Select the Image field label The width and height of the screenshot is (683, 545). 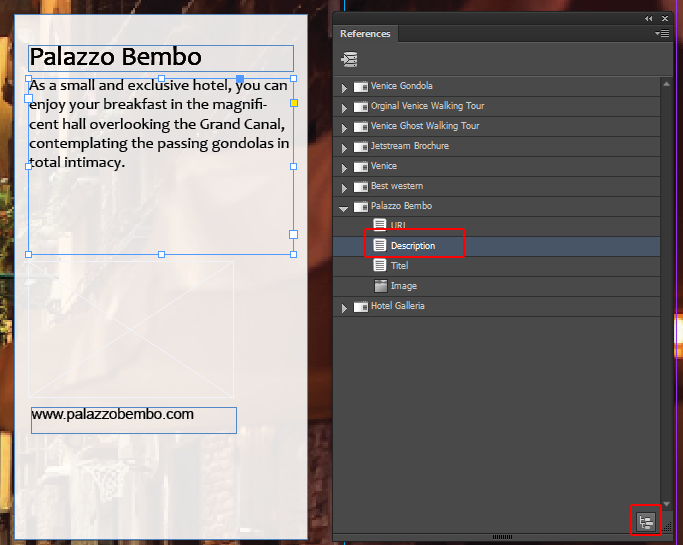pos(403,286)
